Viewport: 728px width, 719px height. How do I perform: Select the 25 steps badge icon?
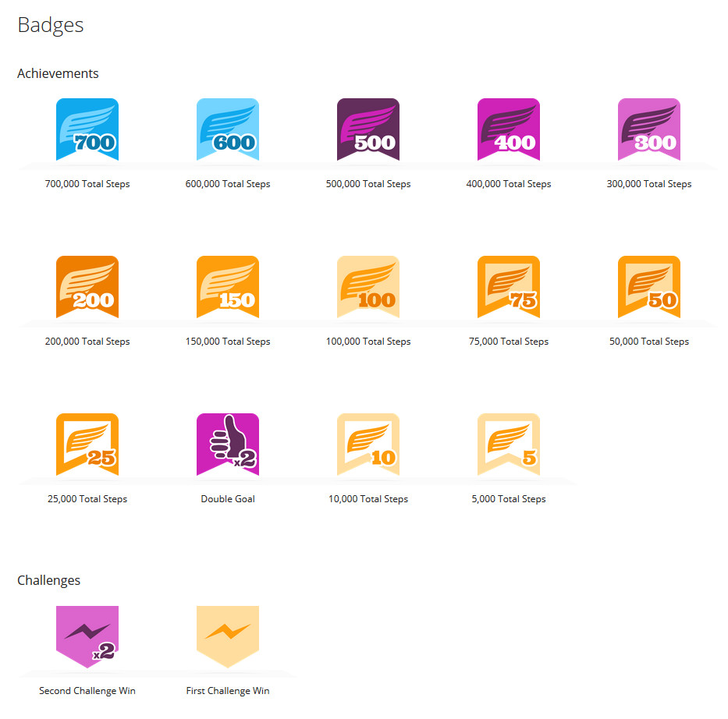[87, 445]
